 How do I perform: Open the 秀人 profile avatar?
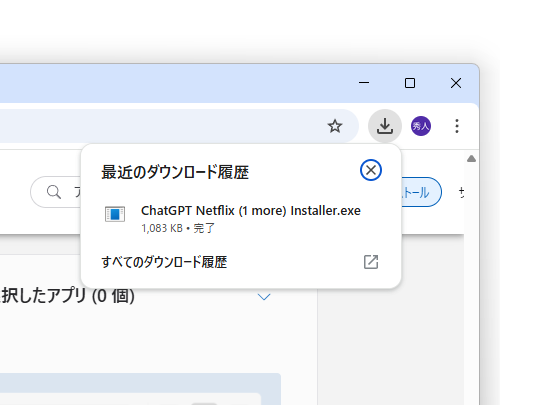click(420, 126)
